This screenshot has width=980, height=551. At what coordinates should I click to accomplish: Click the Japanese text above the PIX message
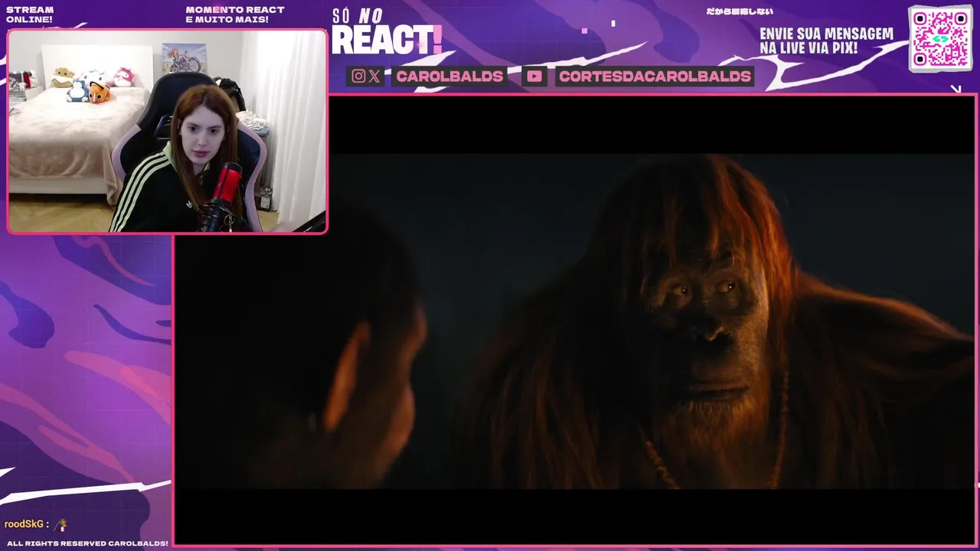coord(740,11)
